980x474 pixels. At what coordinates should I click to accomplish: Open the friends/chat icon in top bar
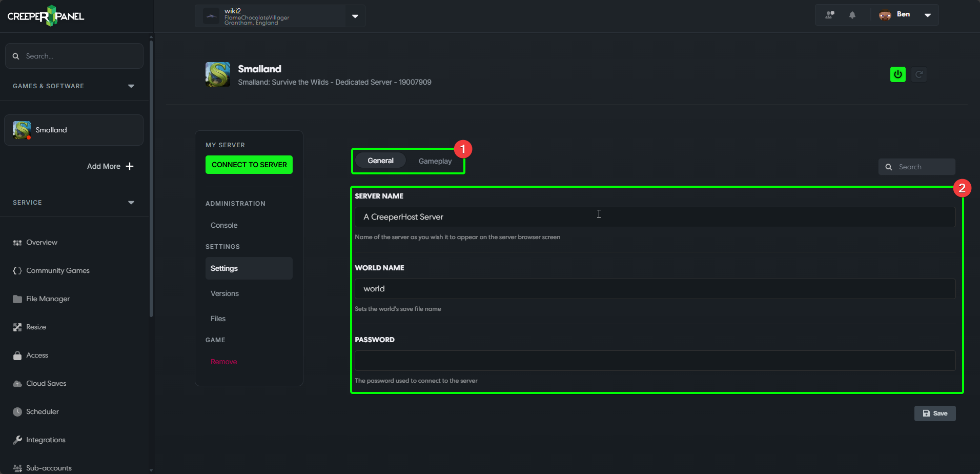pos(830,15)
